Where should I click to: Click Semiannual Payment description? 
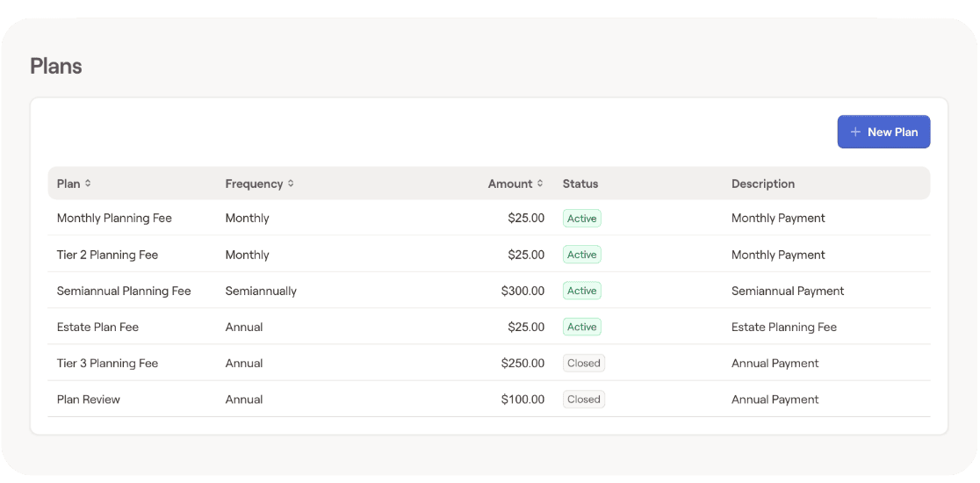(x=788, y=292)
